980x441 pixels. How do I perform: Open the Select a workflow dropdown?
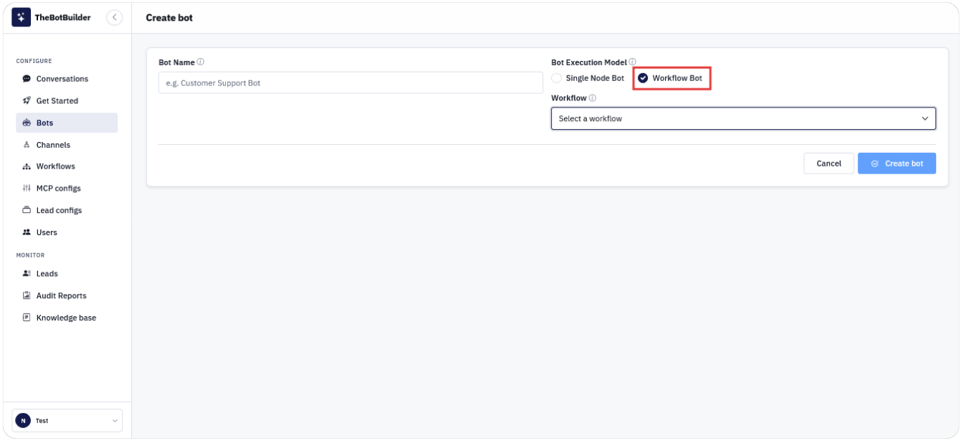(743, 119)
